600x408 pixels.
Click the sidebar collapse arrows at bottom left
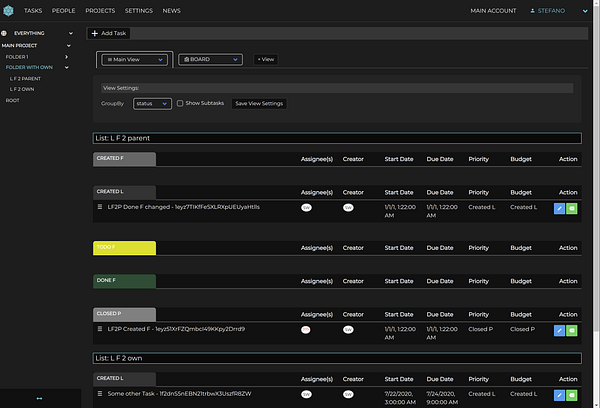pyautogui.click(x=40, y=398)
